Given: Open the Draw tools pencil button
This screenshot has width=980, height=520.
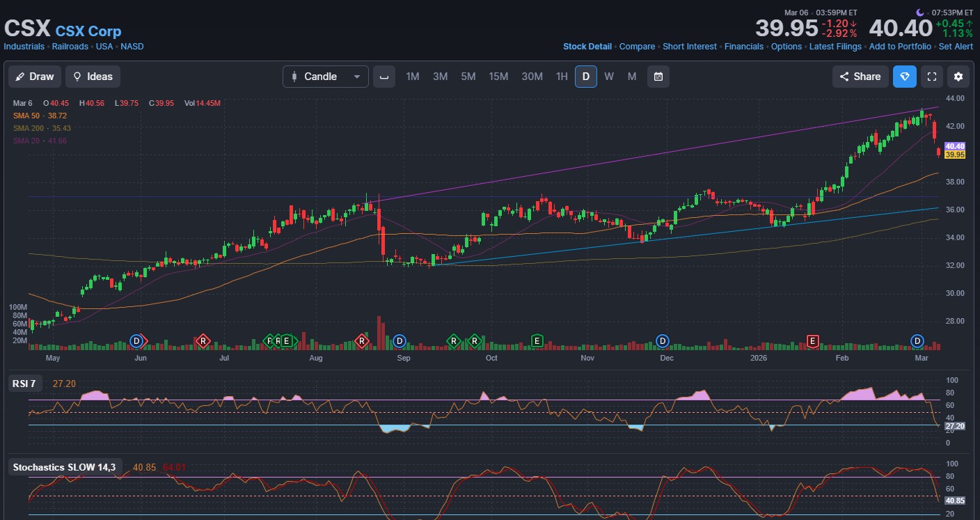Looking at the screenshot, I should (35, 77).
